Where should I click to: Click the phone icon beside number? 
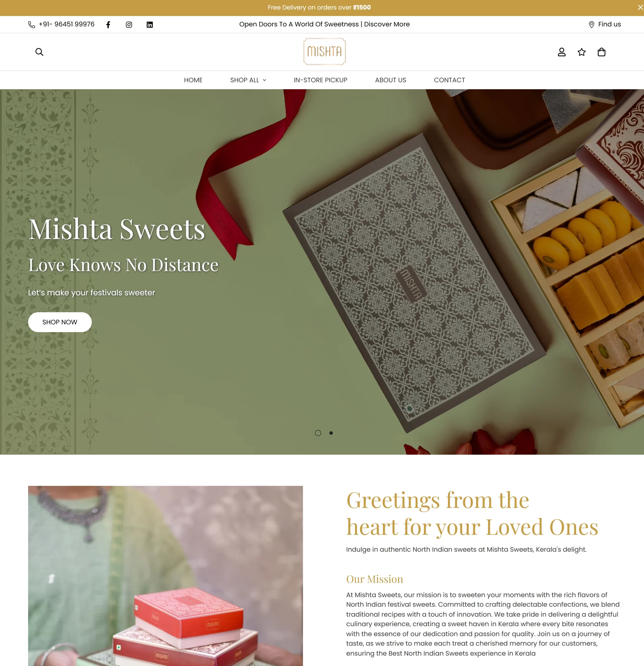point(31,25)
